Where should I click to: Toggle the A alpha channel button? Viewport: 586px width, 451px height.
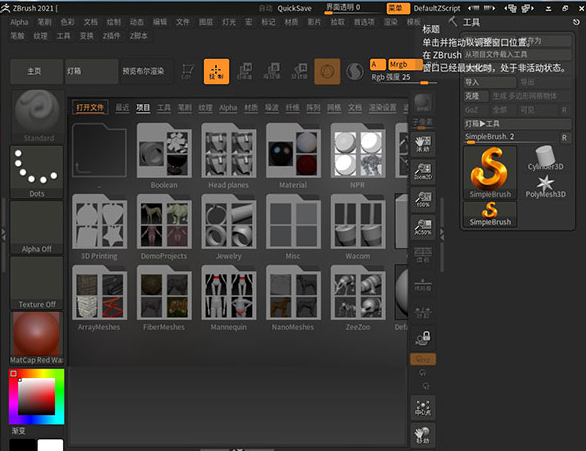pos(377,65)
